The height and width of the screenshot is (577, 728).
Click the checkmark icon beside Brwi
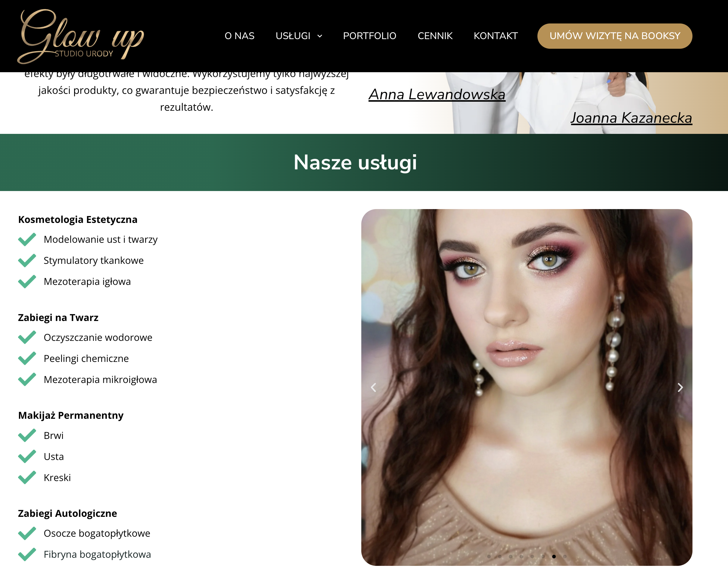coord(27,435)
